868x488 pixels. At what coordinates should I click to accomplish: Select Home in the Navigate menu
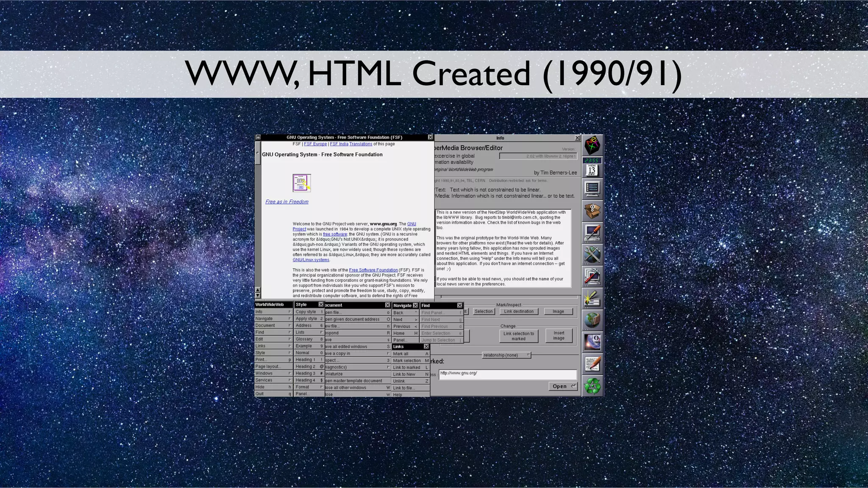click(405, 333)
